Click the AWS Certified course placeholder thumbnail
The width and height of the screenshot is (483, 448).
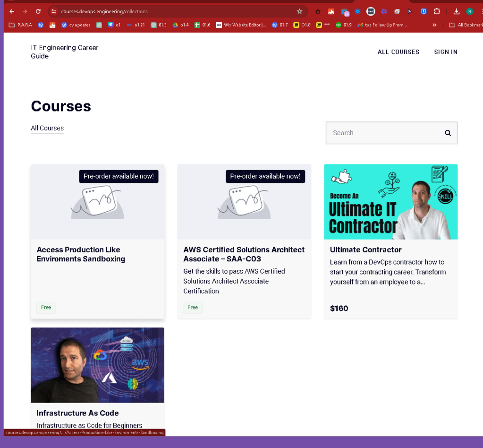[244, 202]
